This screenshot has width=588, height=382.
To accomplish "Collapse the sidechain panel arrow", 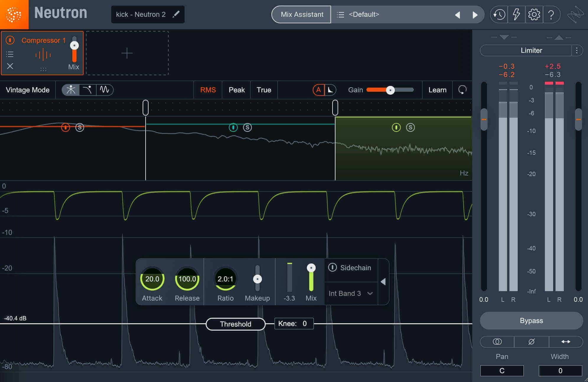I will pos(383,282).
